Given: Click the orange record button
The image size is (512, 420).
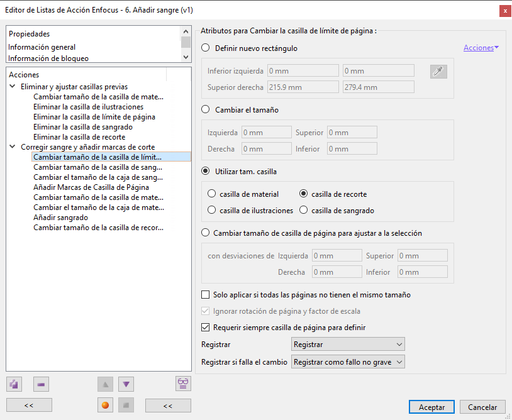Looking at the screenshot, I should 105,406.
